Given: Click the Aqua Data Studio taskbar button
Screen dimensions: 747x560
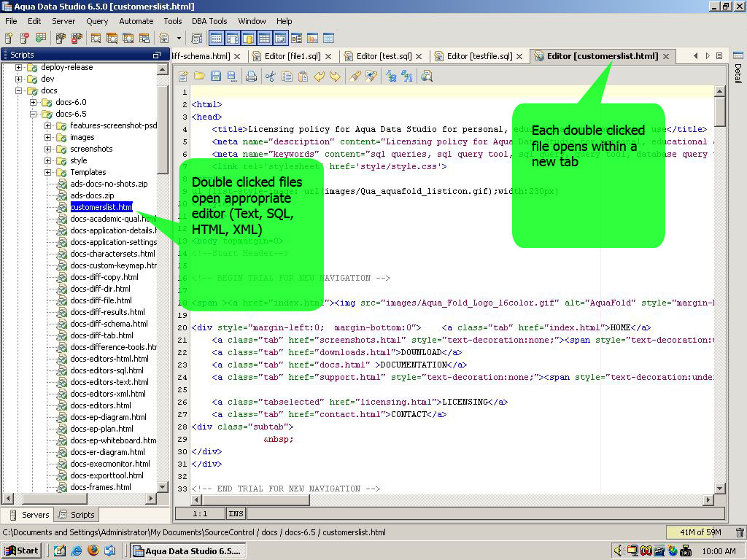Looking at the screenshot, I should click(188, 551).
